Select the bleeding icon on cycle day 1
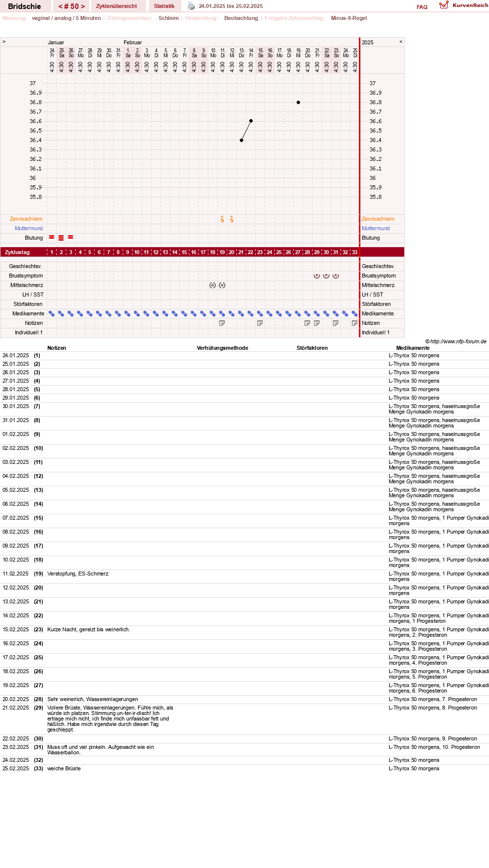The height and width of the screenshot is (868, 489). coord(52,237)
